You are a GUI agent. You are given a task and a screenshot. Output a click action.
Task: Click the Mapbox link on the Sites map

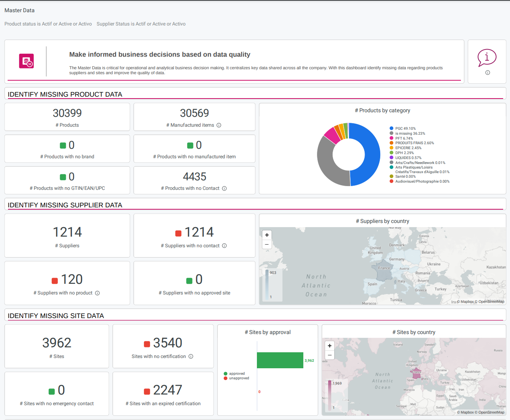pyautogui.click(x=467, y=412)
